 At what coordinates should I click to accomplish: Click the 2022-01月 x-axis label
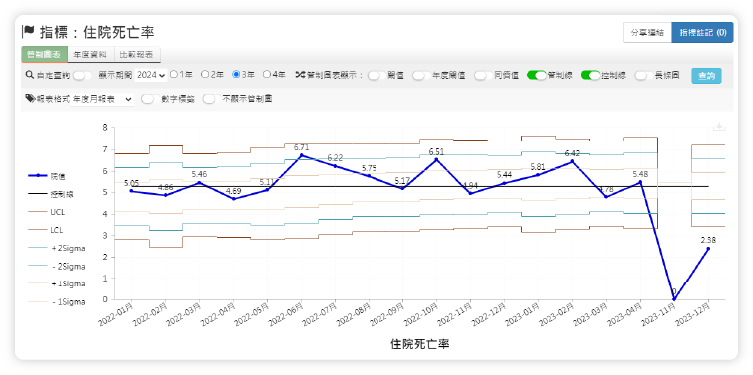tap(115, 315)
